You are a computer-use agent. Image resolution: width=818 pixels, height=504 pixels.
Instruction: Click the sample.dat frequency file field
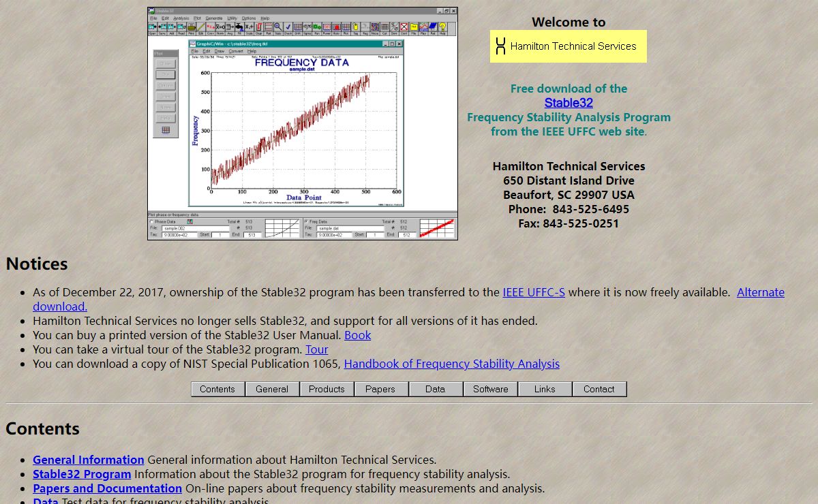point(350,229)
